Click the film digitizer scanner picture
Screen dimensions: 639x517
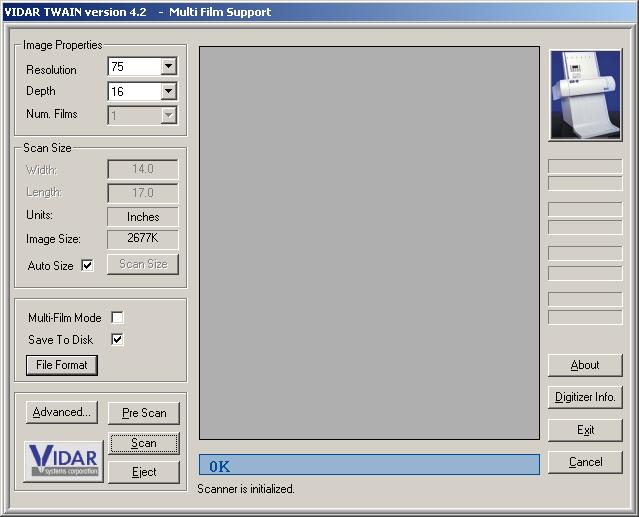(585, 95)
